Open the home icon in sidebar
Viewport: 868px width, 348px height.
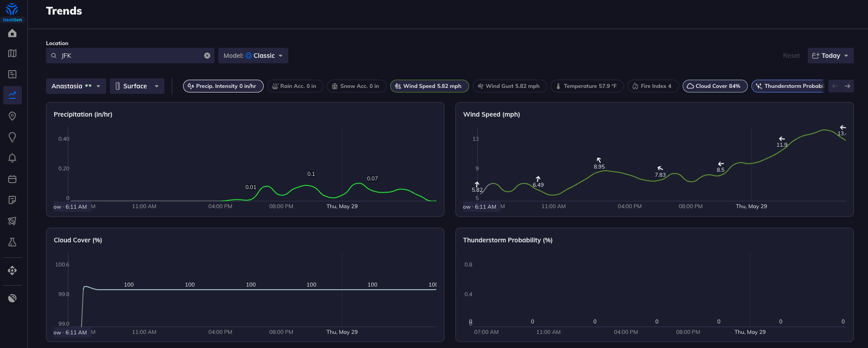[x=12, y=33]
